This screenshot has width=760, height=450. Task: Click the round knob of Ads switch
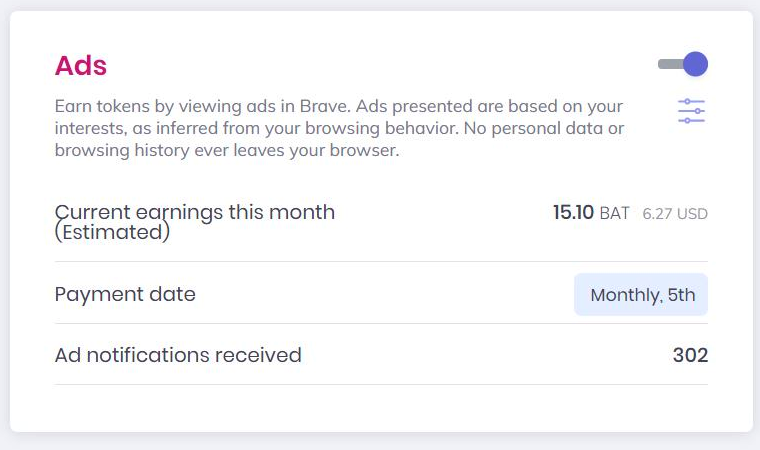click(696, 64)
